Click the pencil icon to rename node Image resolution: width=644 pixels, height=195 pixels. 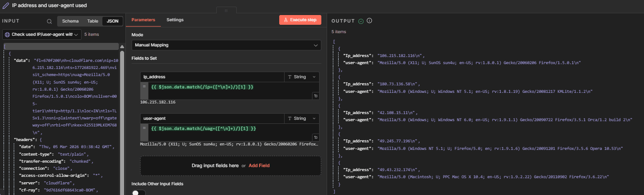[x=6, y=6]
